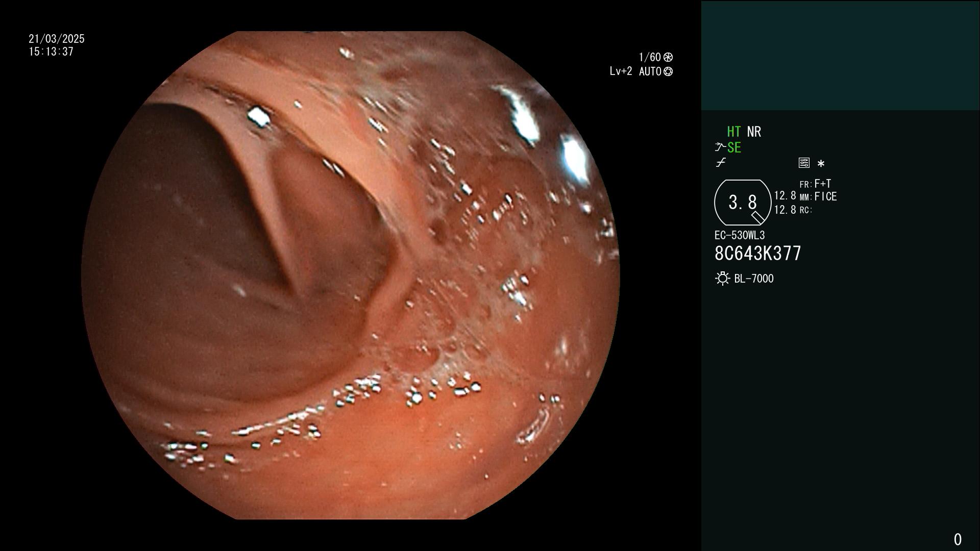
Task: Open the sliders settings icon
Action: [x=804, y=163]
